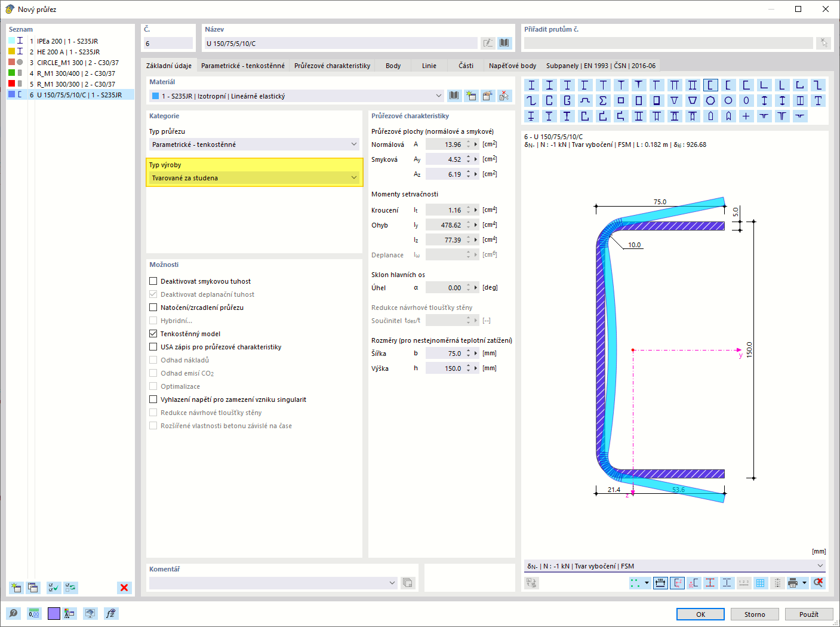The width and height of the screenshot is (840, 627).
Task: Choose the plain L angle shape icon
Action: [x=764, y=85]
